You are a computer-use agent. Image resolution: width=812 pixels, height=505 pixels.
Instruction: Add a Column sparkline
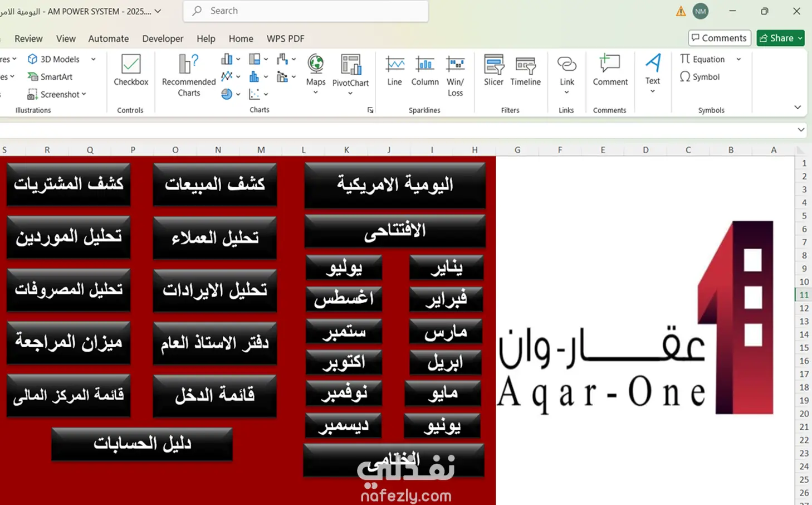pyautogui.click(x=425, y=71)
